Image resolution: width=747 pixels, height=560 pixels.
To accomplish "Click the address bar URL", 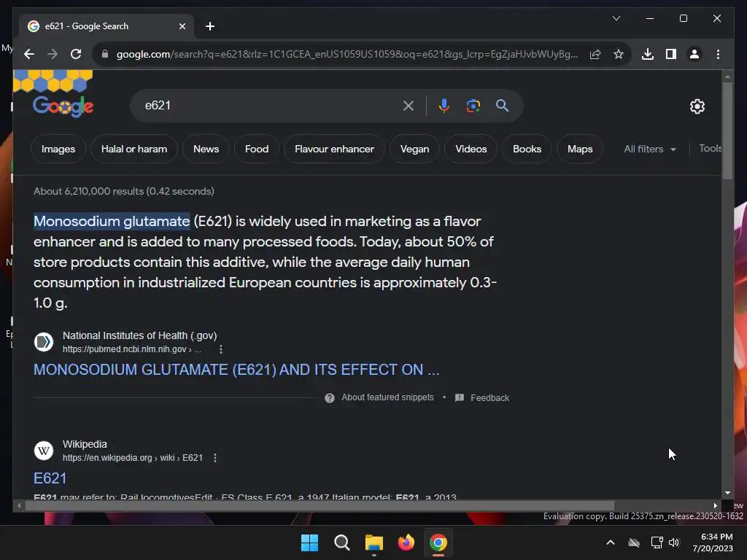I will pos(347,54).
